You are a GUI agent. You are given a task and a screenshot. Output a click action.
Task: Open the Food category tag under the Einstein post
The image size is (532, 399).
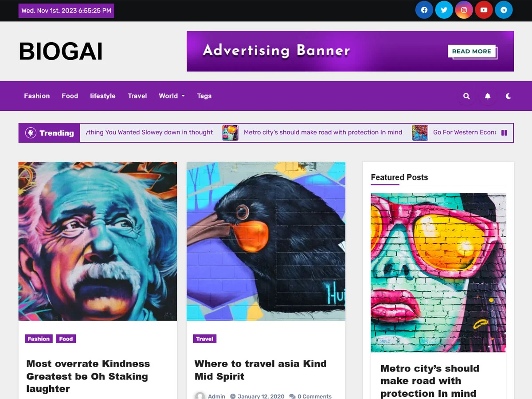pos(66,339)
